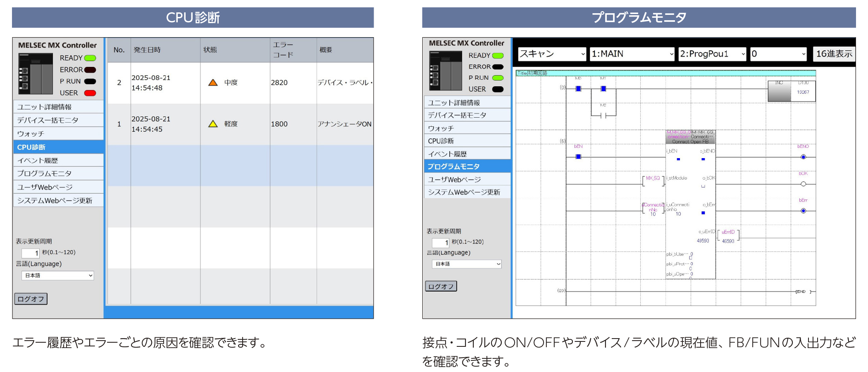Click ログオフ button in CPU診断 panel
The image size is (868, 372).
pos(31,299)
